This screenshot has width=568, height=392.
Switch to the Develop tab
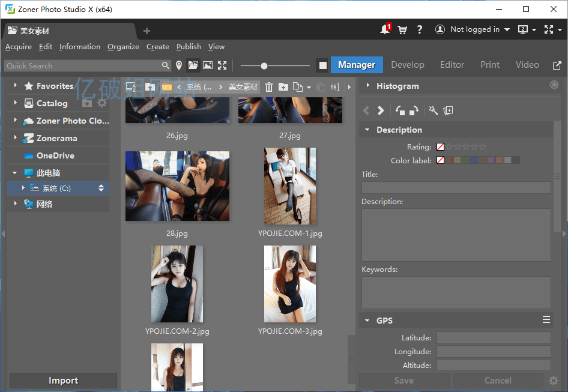click(408, 64)
